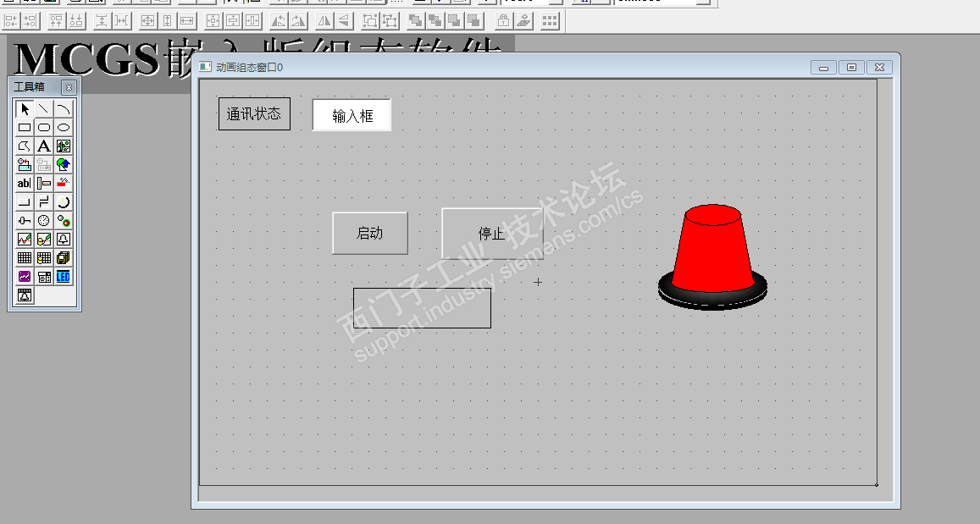The height and width of the screenshot is (524, 980).
Task: Select the 通讯状态 label on canvas
Action: (254, 113)
